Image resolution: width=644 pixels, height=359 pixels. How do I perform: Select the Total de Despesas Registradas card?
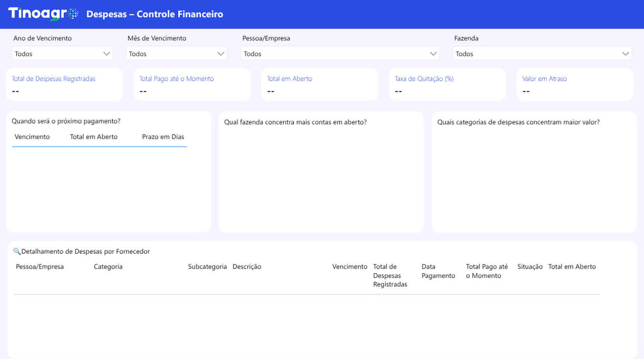(x=64, y=85)
